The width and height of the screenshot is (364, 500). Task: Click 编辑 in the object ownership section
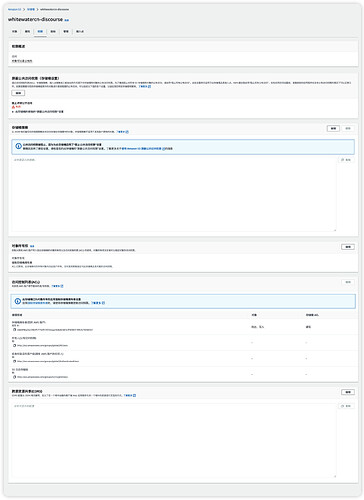pyautogui.click(x=348, y=247)
